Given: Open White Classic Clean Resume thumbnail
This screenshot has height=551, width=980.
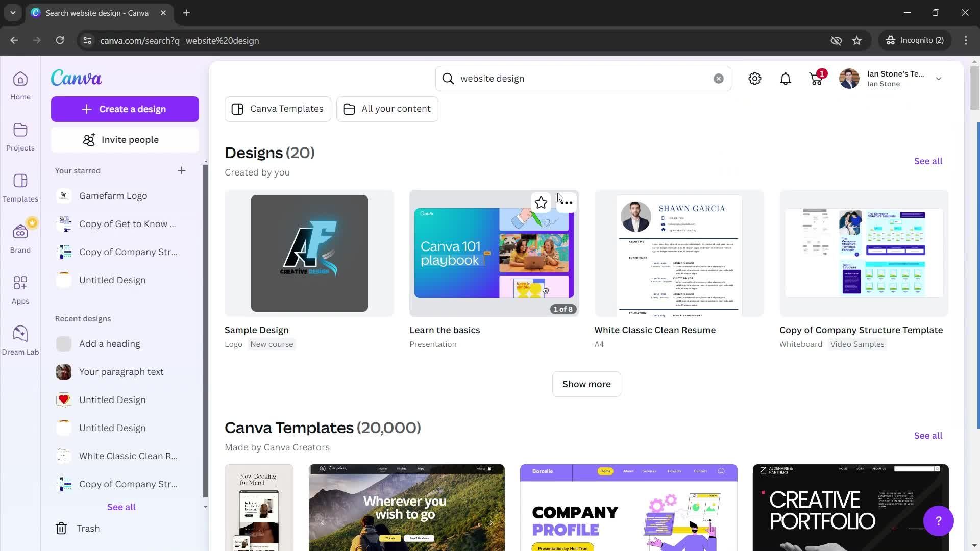Looking at the screenshot, I should [679, 253].
